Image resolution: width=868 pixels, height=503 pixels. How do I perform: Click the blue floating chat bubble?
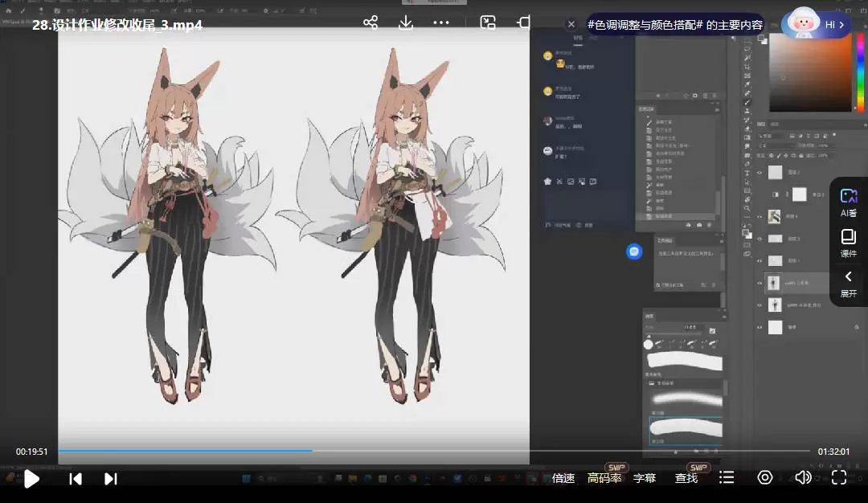pos(634,251)
